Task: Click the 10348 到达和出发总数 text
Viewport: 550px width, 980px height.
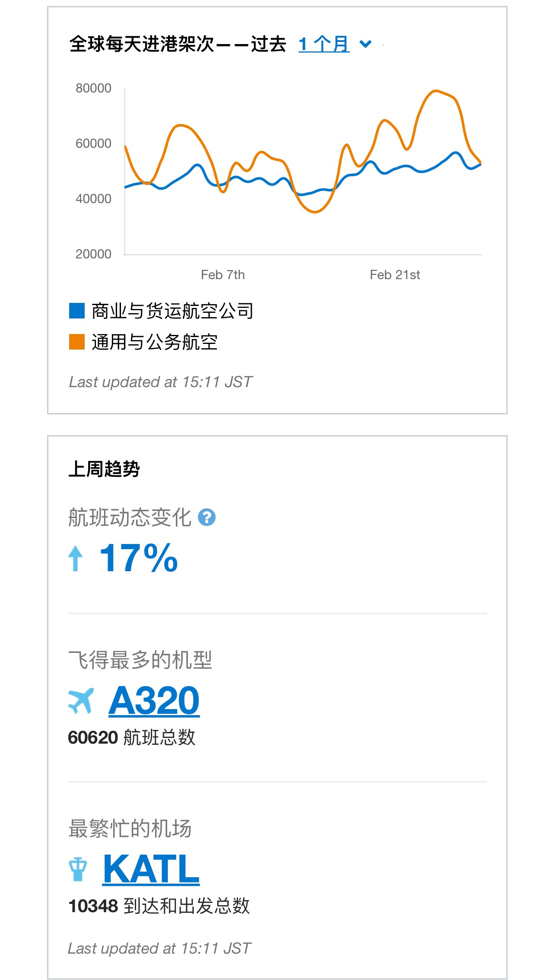Action: (x=159, y=906)
